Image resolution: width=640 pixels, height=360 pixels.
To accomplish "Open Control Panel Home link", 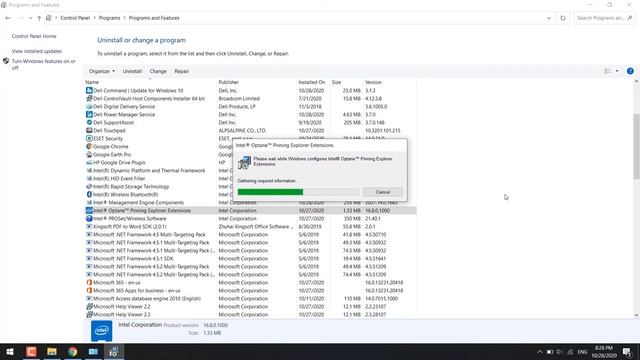I will tap(34, 36).
